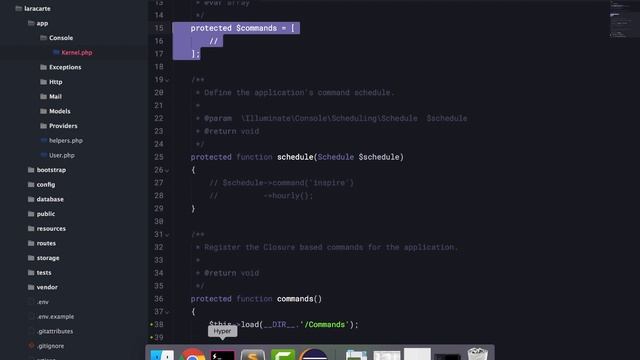Click the '//' comment on line 16
The height and width of the screenshot is (360, 640).
tap(213, 41)
